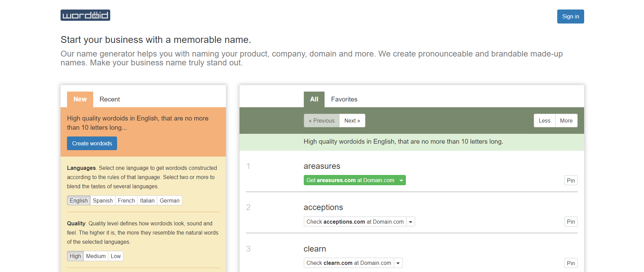Select Italian language option
Screen dimensions: 644x272
147,201
